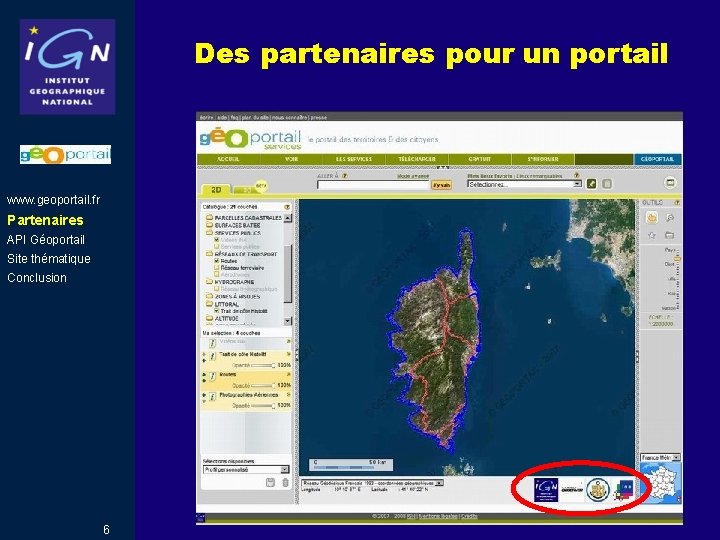Click the folder tool in OUTILS
The height and width of the screenshot is (540, 720).
670,235
